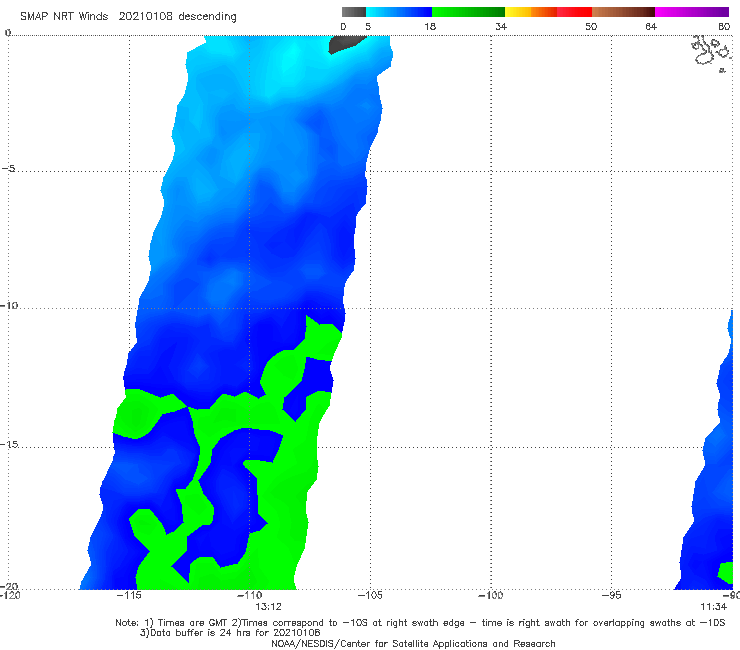Click the green segment of the color bar
740x650 pixels.
(x=468, y=12)
